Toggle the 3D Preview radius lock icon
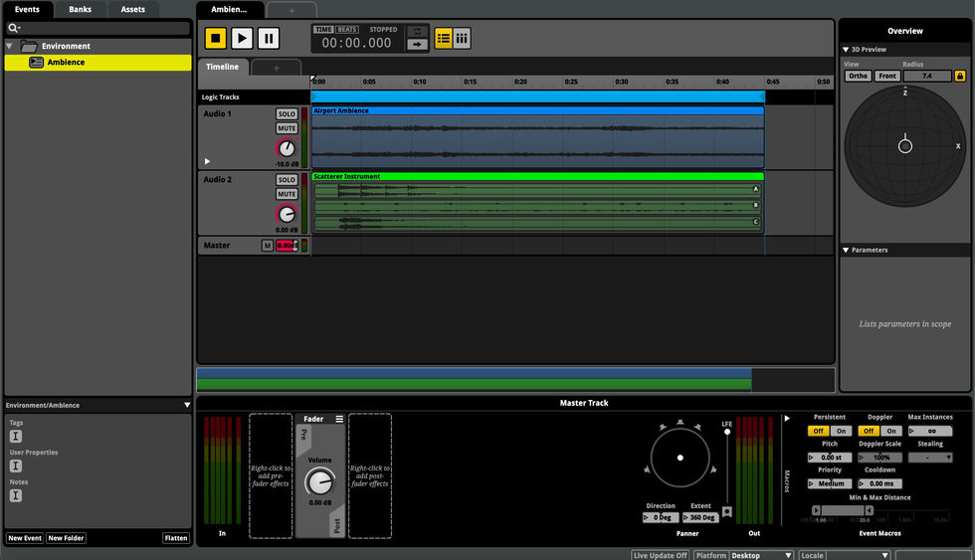975x560 pixels. pos(959,76)
